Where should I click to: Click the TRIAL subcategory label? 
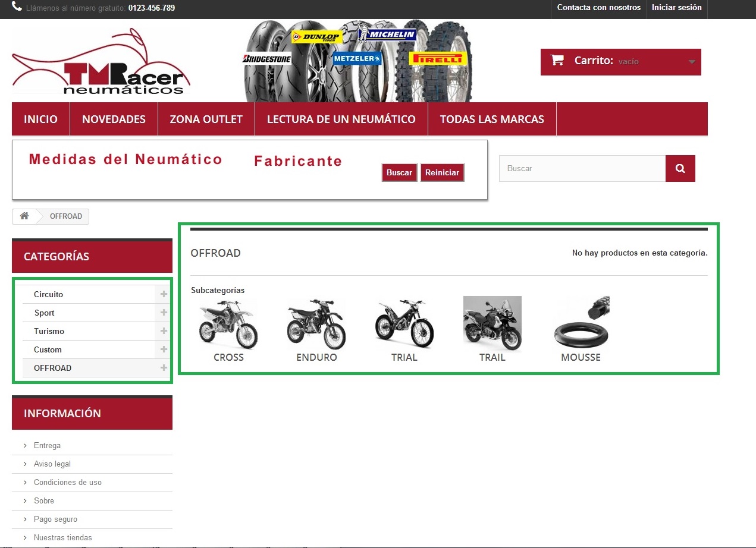(x=404, y=357)
